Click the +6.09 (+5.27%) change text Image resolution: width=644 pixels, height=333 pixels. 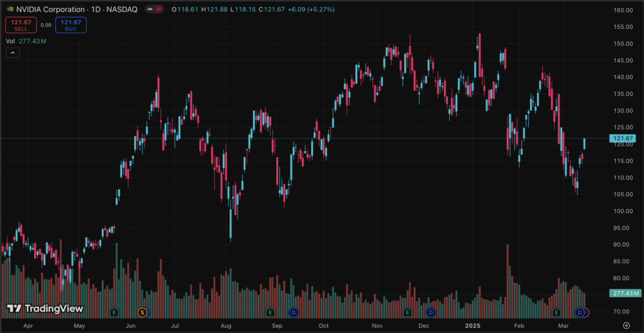click(311, 9)
